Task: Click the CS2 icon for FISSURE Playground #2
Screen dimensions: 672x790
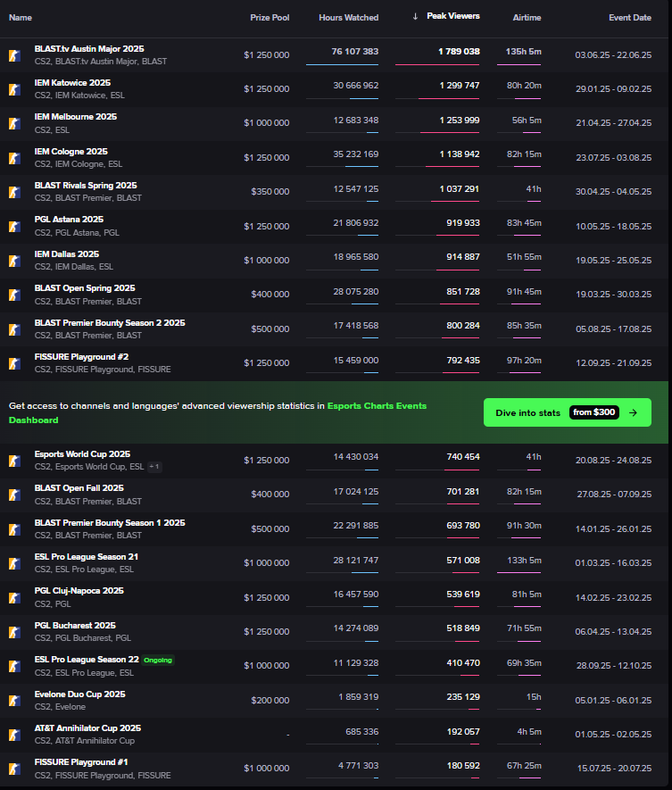Action: tap(14, 363)
